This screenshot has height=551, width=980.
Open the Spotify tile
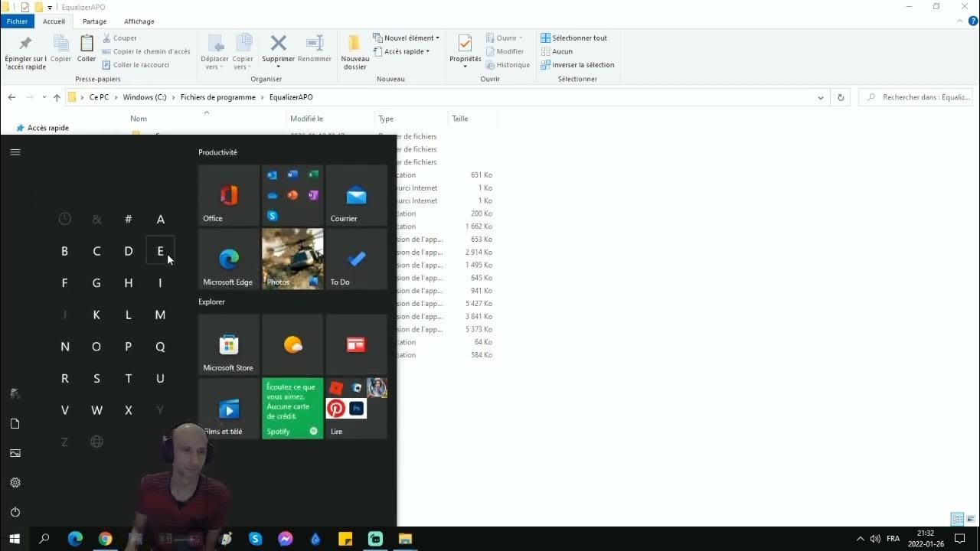[x=292, y=409]
